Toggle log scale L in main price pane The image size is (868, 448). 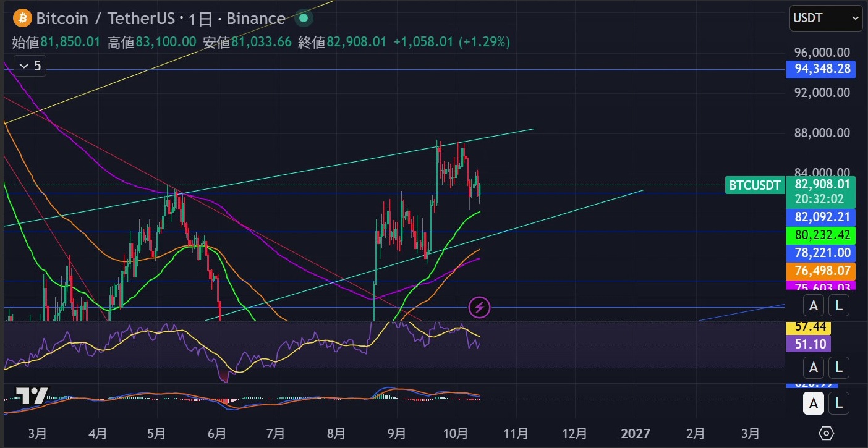tap(839, 305)
